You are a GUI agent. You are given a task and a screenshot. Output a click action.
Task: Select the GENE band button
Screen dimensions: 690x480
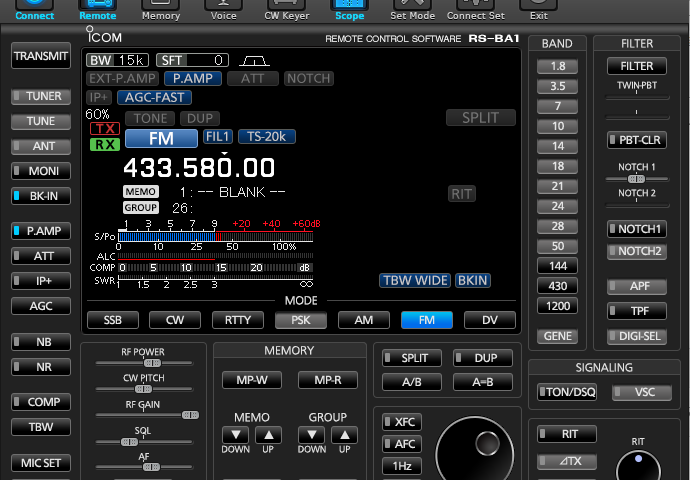click(x=558, y=336)
